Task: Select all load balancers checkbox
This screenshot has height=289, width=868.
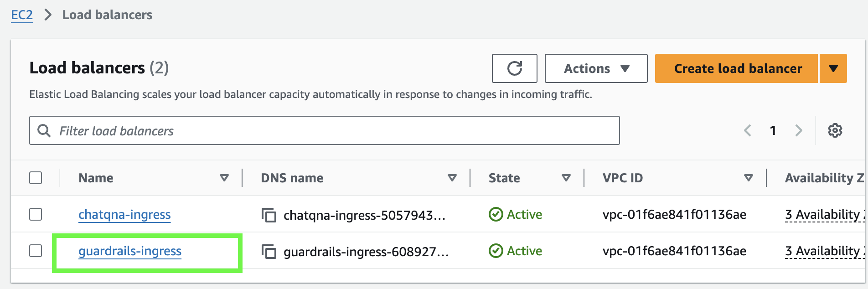Action: pos(36,178)
